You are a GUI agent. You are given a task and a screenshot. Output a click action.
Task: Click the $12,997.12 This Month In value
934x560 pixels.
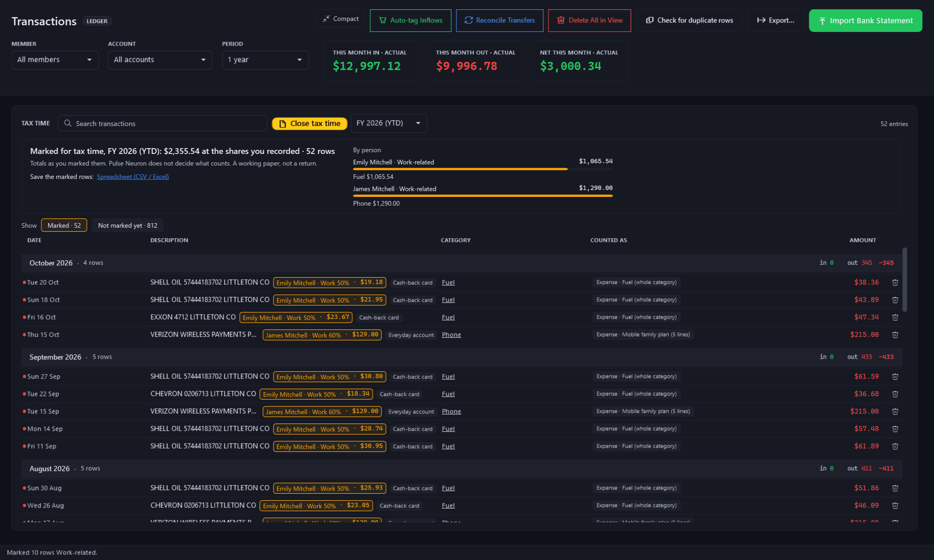pos(366,66)
